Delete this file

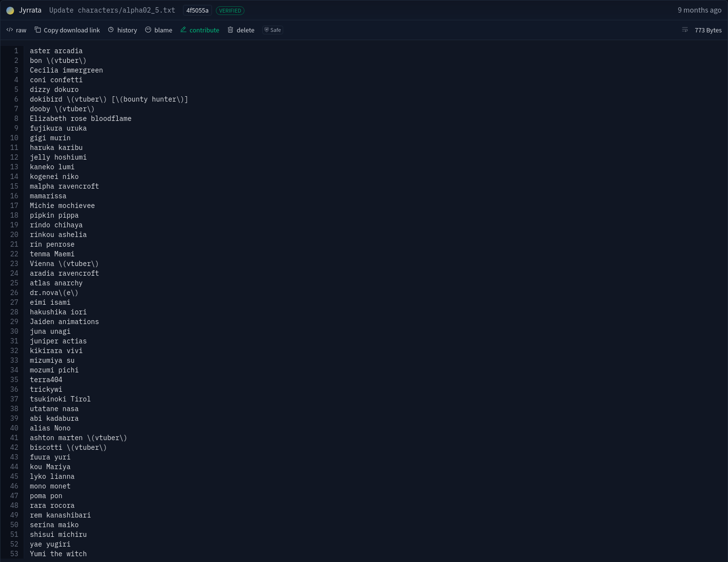[241, 30]
